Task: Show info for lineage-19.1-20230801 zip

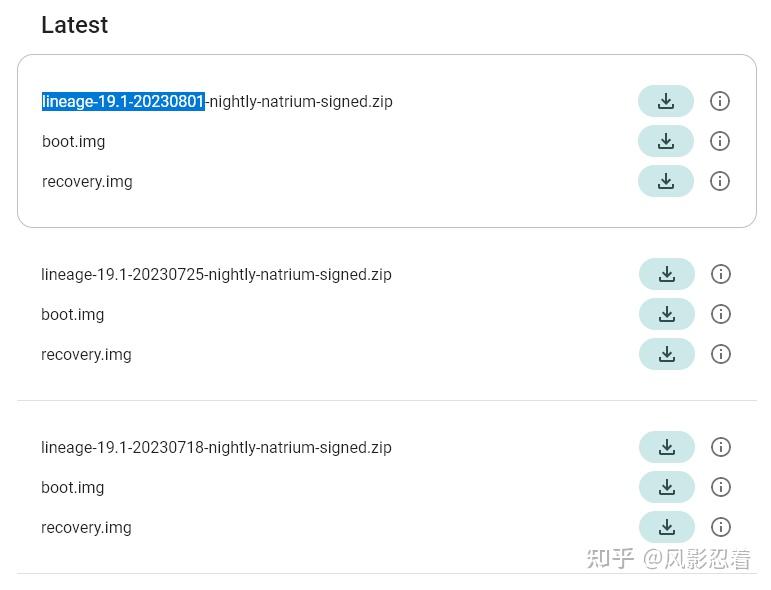Action: point(720,101)
